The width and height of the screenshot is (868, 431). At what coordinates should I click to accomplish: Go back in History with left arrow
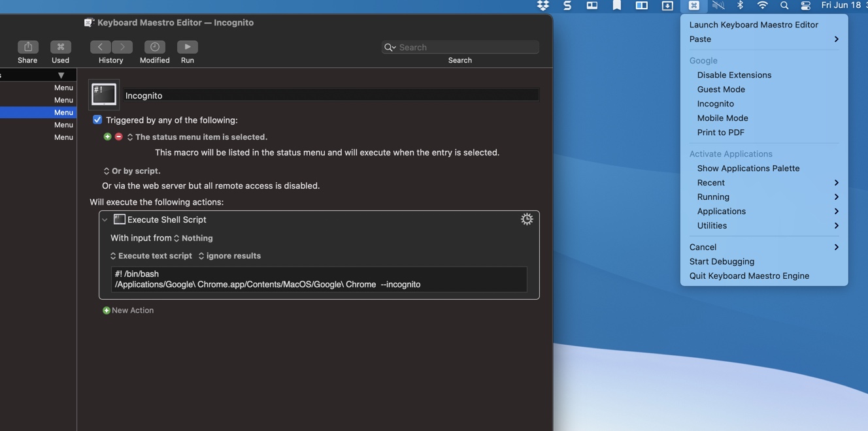[x=100, y=47]
